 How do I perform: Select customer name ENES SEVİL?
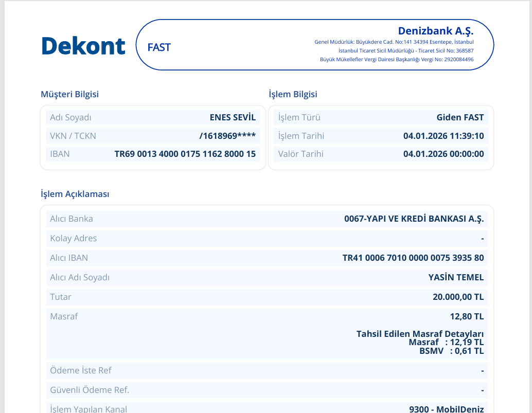coord(233,117)
